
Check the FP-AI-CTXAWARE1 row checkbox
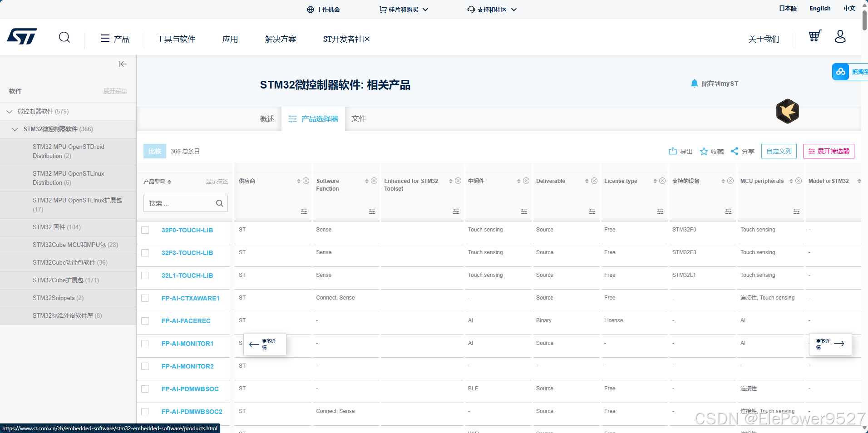[145, 298]
